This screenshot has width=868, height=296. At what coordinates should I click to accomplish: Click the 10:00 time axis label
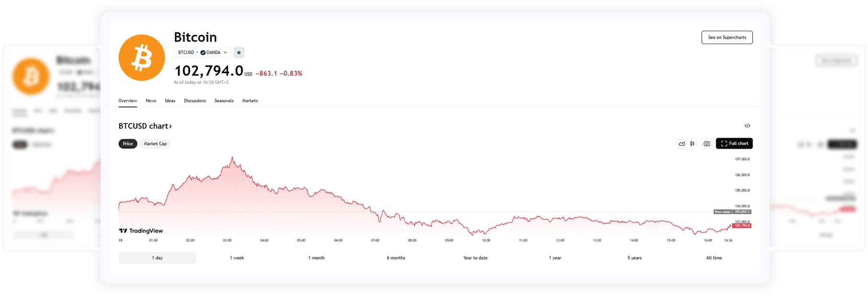[486, 241]
